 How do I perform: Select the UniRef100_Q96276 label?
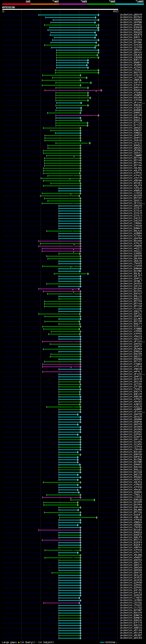tap(131, 311)
